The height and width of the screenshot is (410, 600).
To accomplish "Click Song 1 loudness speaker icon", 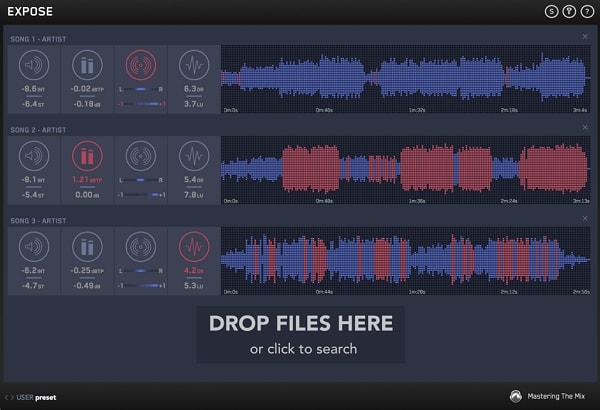I will 33,66.
